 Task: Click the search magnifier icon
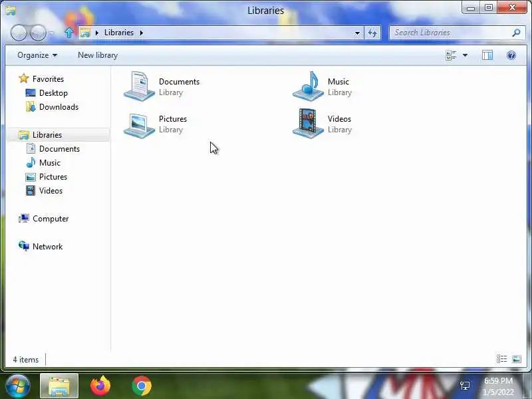[x=516, y=33]
